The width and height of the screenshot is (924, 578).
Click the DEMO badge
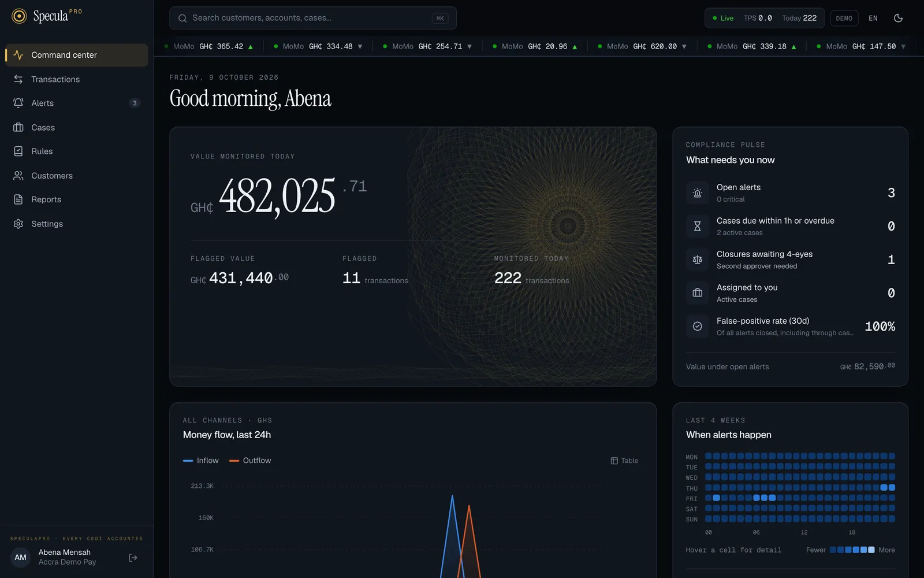coord(844,18)
